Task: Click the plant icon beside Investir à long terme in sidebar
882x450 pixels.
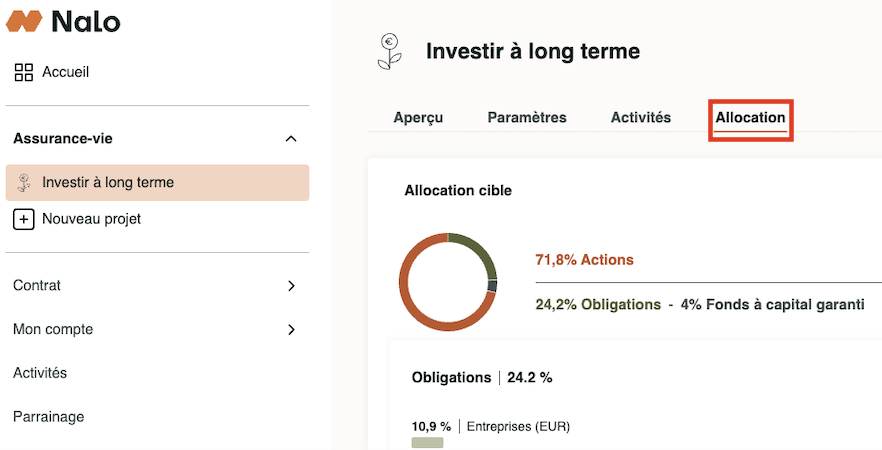Action: coord(24,183)
